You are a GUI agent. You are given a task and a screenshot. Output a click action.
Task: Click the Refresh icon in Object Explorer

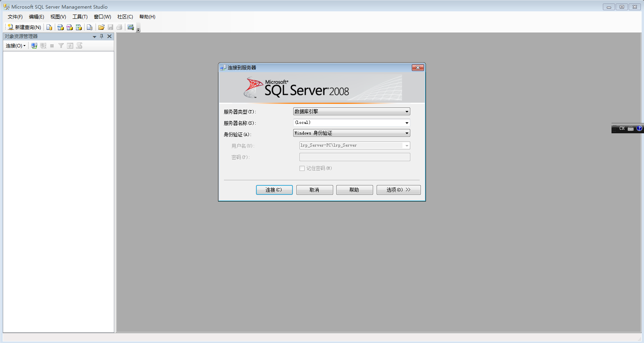70,46
